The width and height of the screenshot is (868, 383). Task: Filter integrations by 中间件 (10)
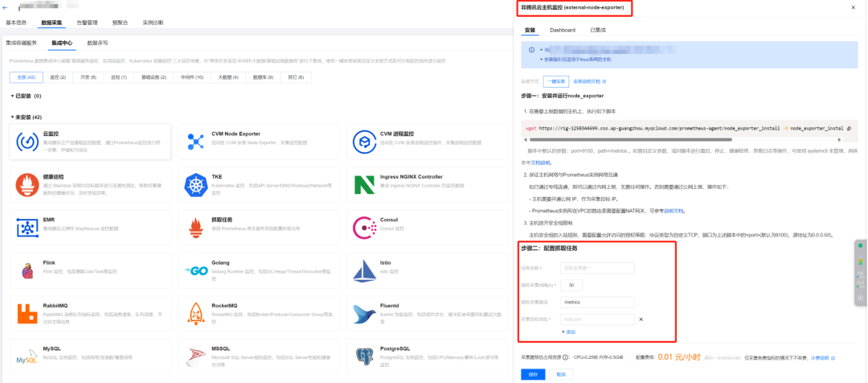[x=192, y=77]
